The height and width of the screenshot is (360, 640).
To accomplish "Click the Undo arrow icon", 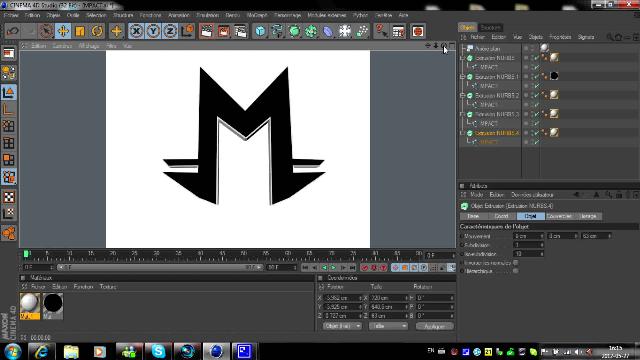I will [x=12, y=31].
